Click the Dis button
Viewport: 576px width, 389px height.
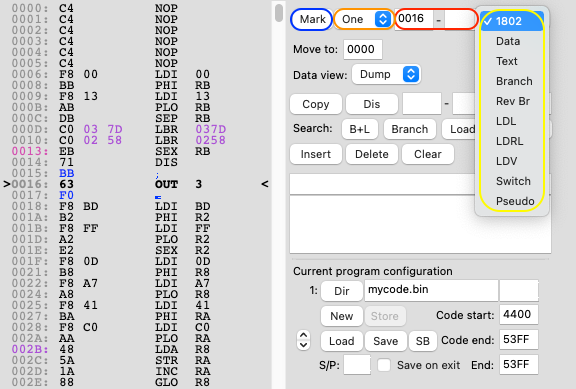tap(372, 104)
